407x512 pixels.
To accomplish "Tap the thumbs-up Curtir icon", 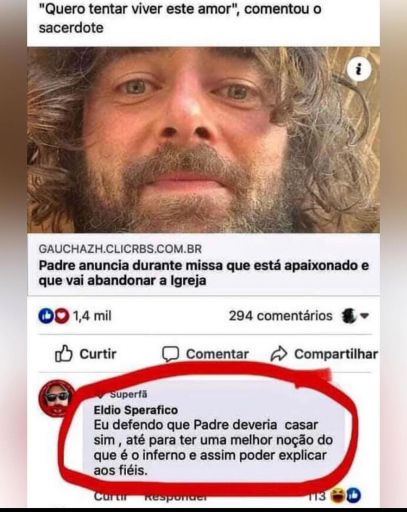I will [x=63, y=353].
